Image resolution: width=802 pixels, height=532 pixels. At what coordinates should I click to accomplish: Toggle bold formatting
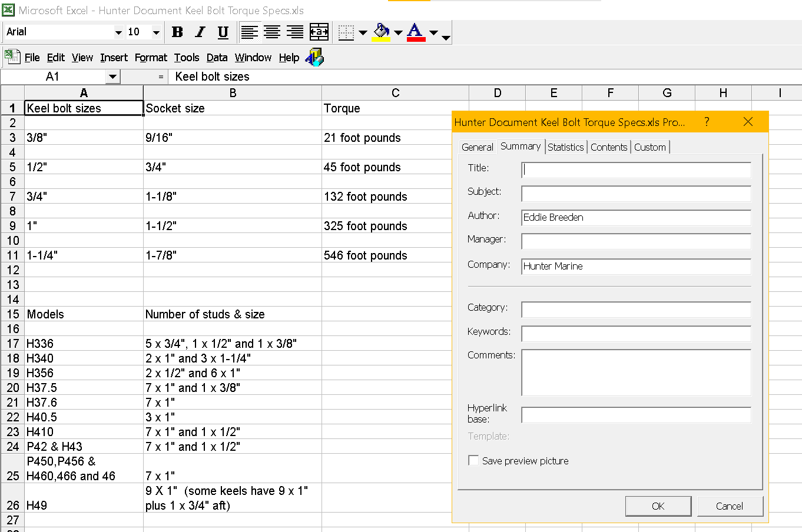coord(177,32)
